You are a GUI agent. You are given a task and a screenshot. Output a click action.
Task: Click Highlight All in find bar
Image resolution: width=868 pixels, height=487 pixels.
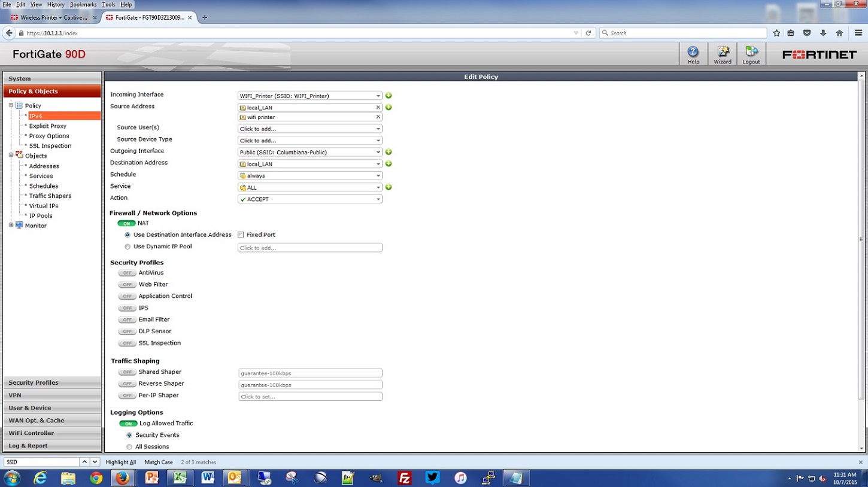[x=121, y=462]
